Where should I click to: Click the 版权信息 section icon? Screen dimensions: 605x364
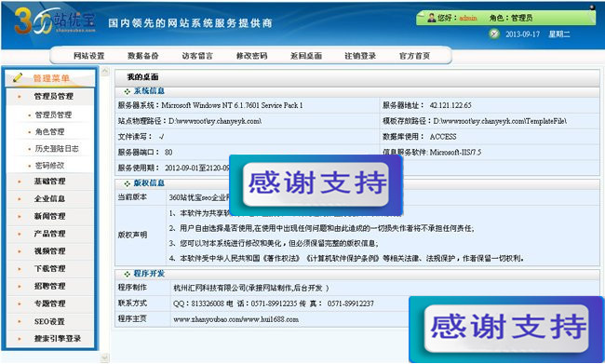pyautogui.click(x=127, y=183)
